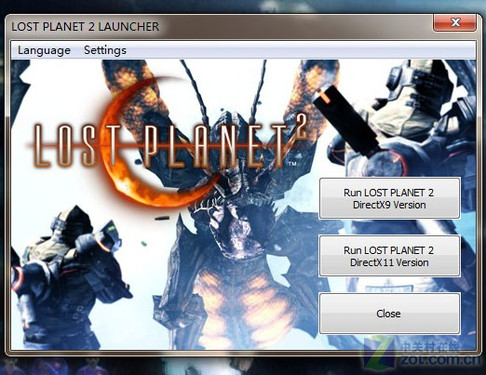
Task: Run LOST PLANET 2 DirectX9 Version
Action: 390,198
